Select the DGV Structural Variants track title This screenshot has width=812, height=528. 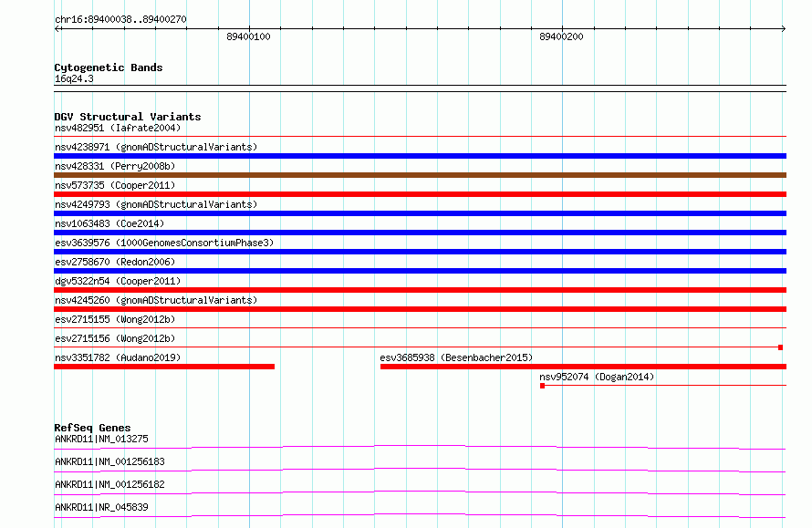pos(128,117)
